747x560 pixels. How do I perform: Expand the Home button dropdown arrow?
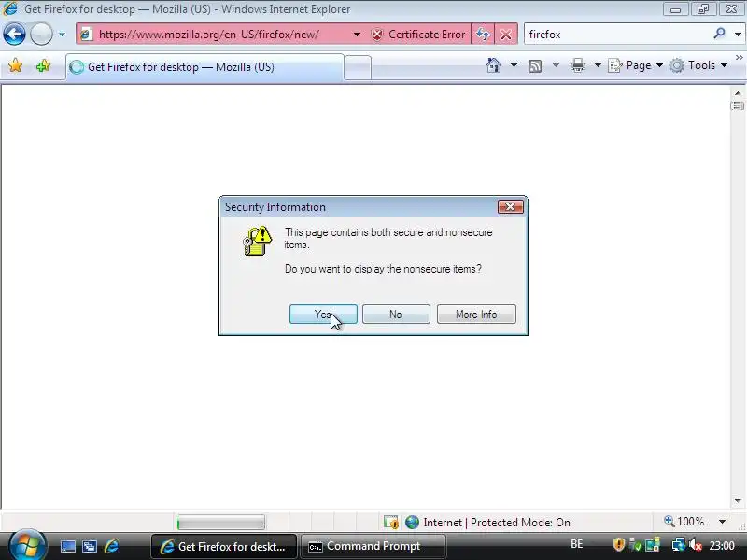(514, 65)
